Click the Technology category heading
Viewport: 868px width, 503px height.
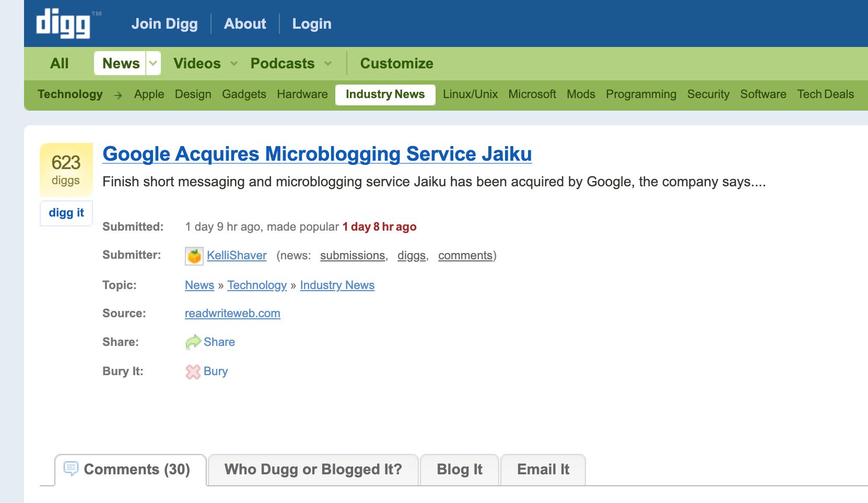click(70, 94)
